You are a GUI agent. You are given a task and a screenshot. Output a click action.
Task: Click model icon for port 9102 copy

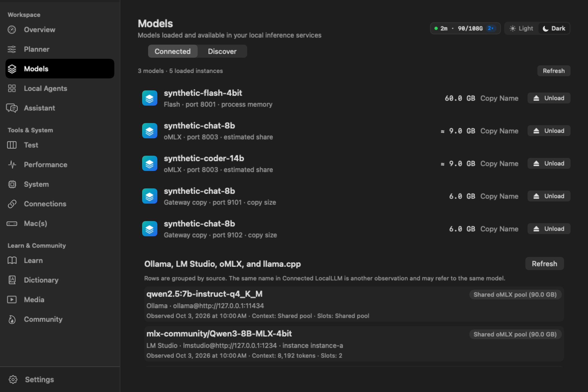150,229
